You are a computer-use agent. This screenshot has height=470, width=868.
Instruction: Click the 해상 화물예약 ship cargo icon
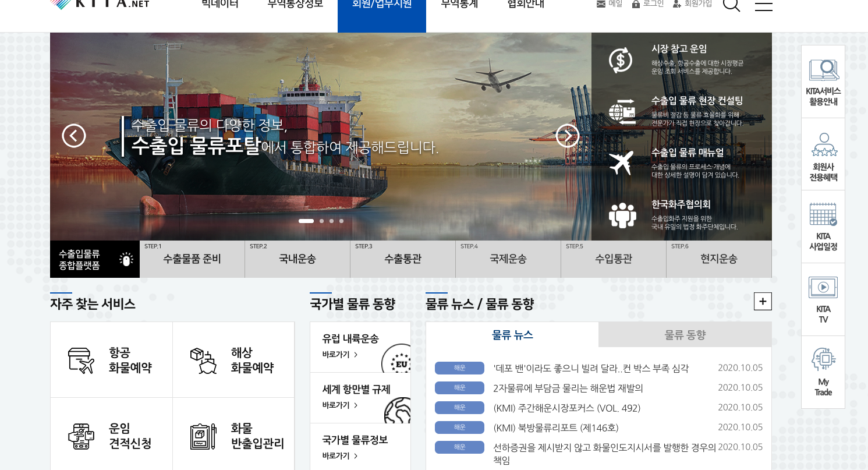coord(203,361)
